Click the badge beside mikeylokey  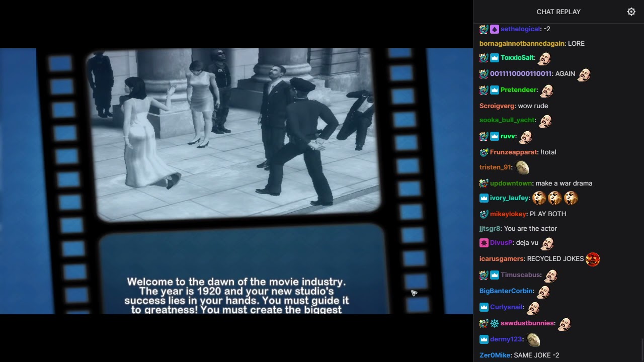point(484,214)
